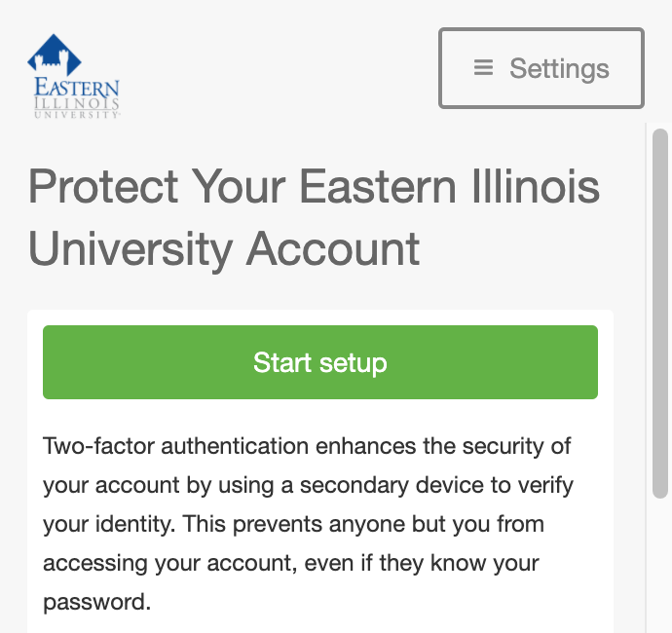Click the scrollbar track below the thumb
The width and height of the screenshot is (672, 633).
(659, 565)
